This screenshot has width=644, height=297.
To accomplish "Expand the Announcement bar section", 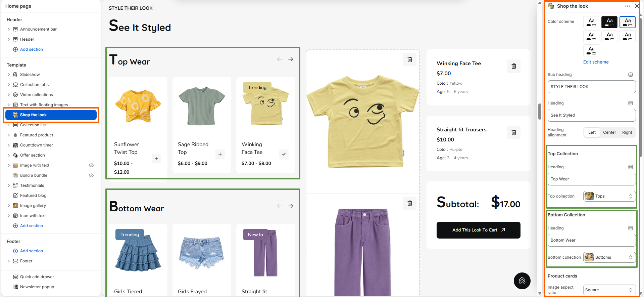I will [9, 29].
